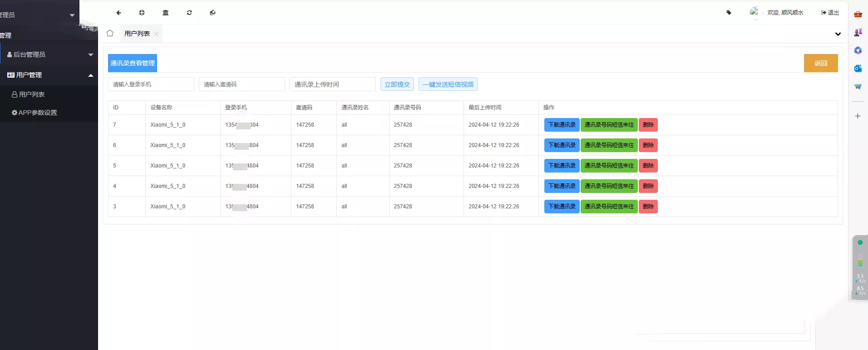Click 退出 to log out
Viewport: 868px width, 350px height.
click(830, 13)
